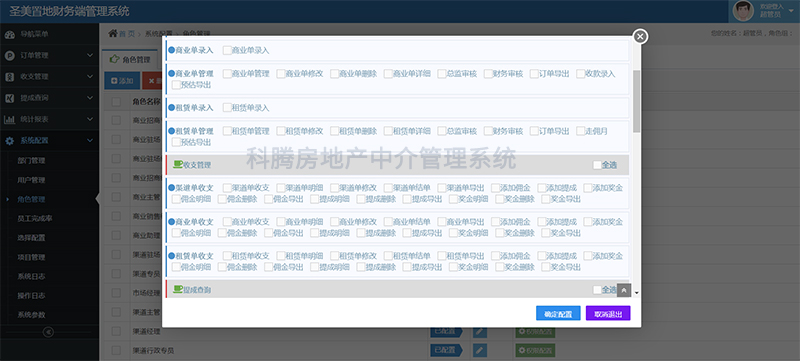Click the dialog scrollbar down arrow
Screen dimensions: 800x361
point(636,293)
